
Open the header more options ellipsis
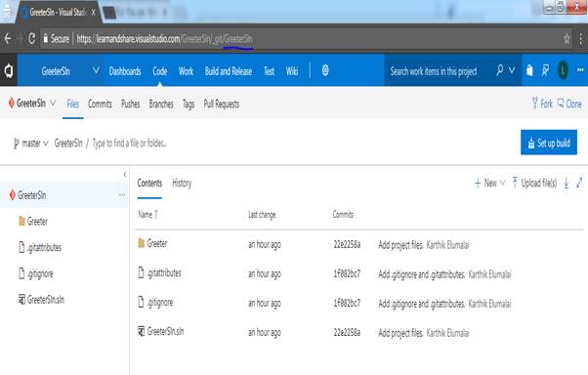click(x=580, y=70)
